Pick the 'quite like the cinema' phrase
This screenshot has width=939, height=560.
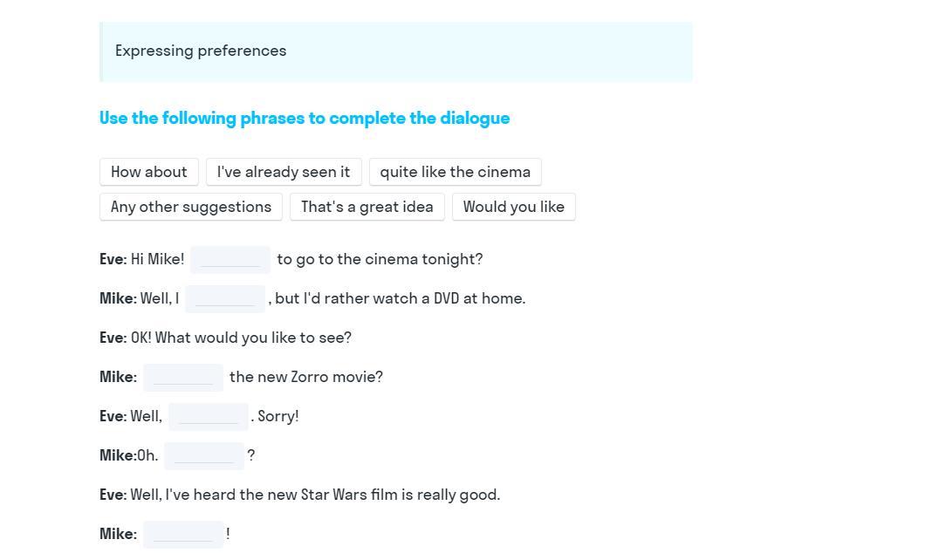pyautogui.click(x=455, y=172)
